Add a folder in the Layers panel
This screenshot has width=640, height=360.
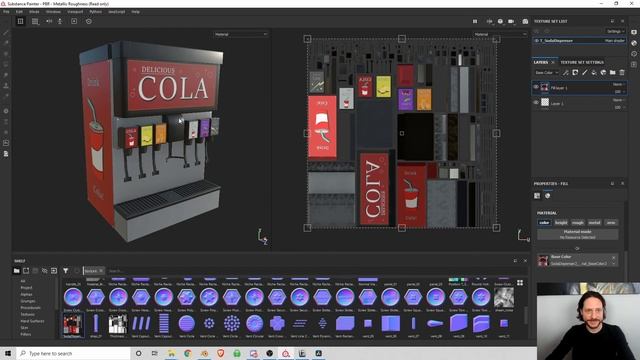click(613, 73)
